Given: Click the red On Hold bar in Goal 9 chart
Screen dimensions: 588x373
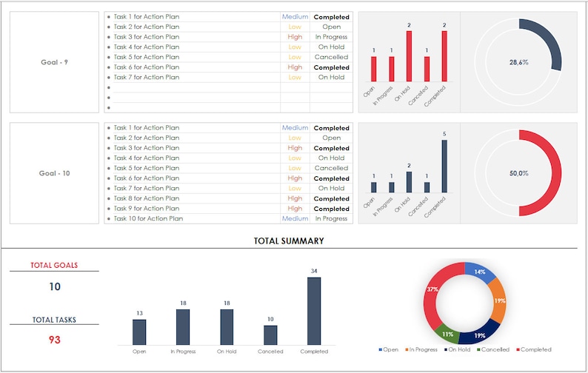Looking at the screenshot, I should point(409,56).
